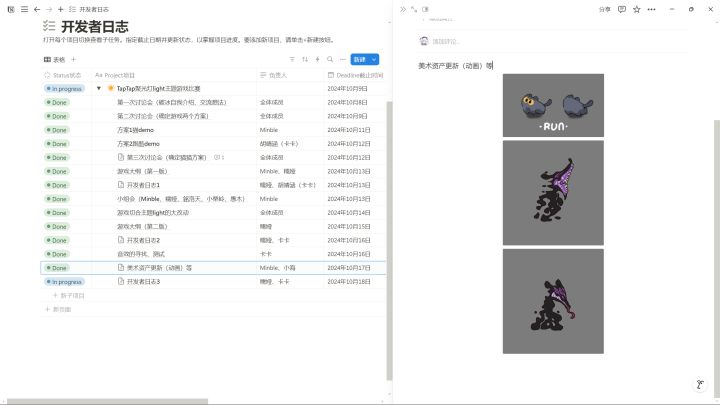Viewport: 720px width, 405px height.
Task: Click page icon of 第三次讨论会 row
Action: click(x=121, y=157)
